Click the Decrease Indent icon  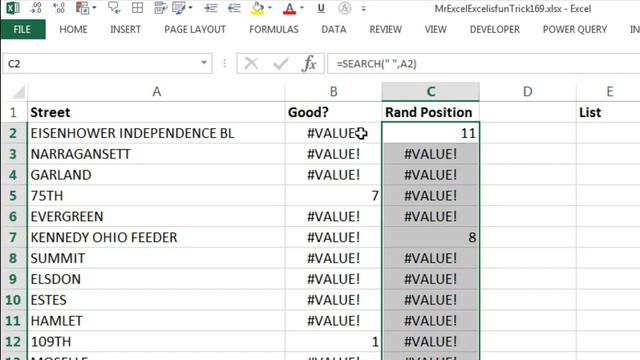(x=234, y=8)
